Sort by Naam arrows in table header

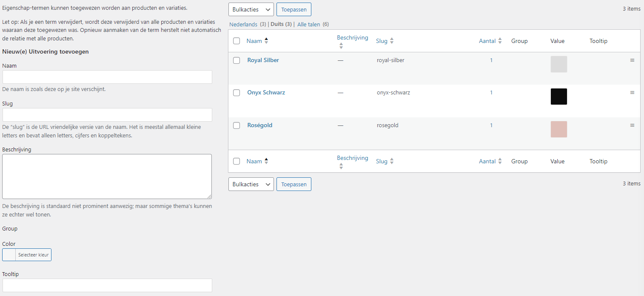tap(266, 41)
